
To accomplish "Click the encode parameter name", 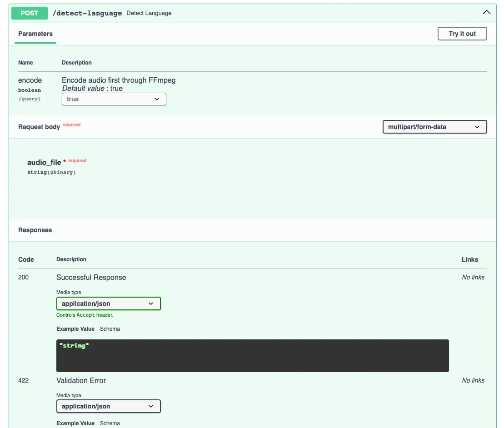I will [x=30, y=80].
